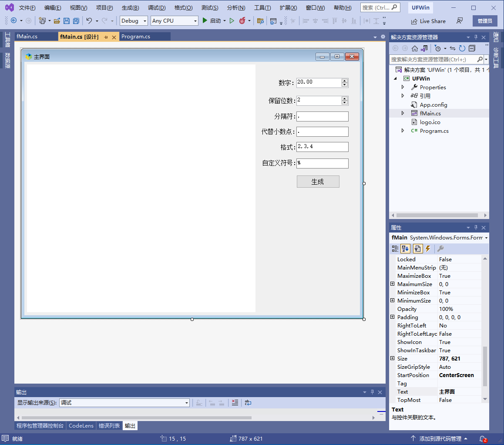Show events lightning bolt icon
Viewport: 504px width, 445px height.
click(428, 249)
